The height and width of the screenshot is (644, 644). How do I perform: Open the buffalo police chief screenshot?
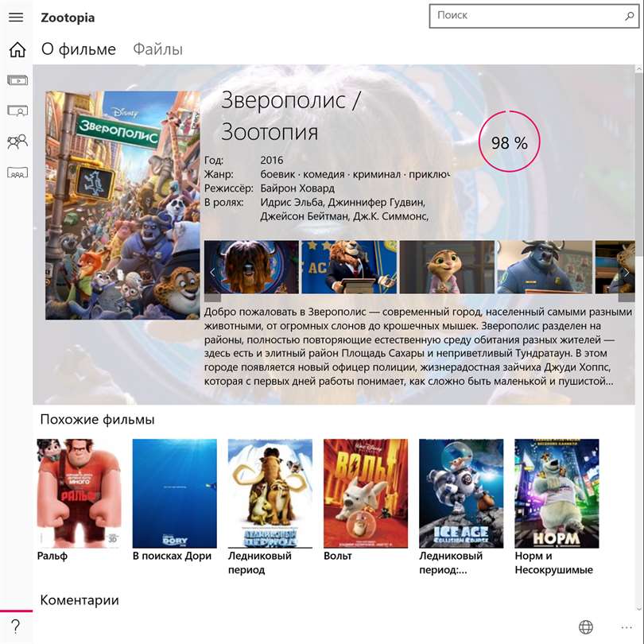tap(545, 267)
